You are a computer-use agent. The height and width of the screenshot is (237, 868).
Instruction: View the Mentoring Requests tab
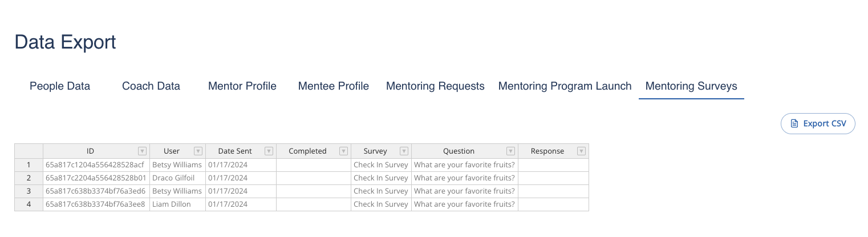coord(435,86)
